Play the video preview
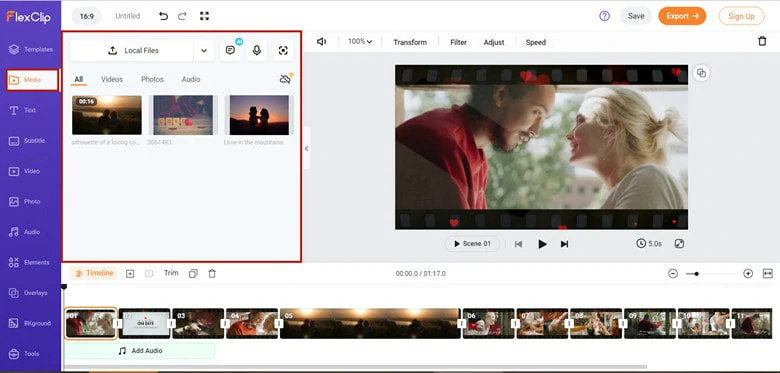This screenshot has width=780, height=373. (542, 244)
